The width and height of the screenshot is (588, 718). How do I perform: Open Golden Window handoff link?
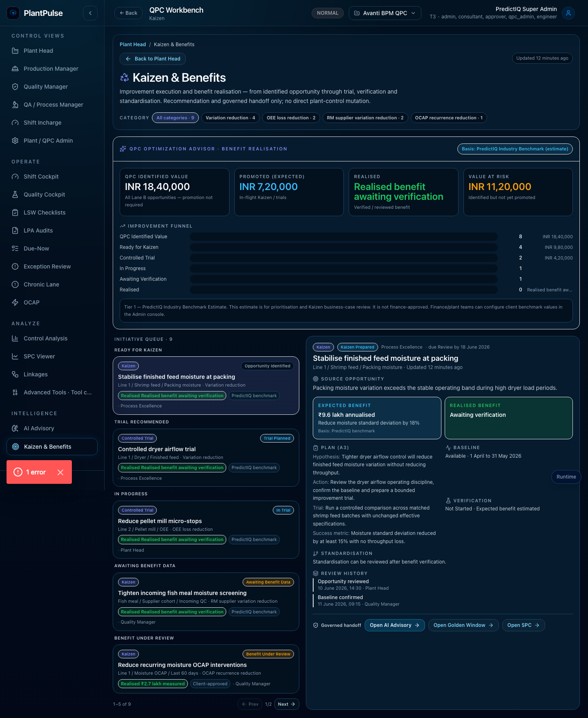pos(463,625)
